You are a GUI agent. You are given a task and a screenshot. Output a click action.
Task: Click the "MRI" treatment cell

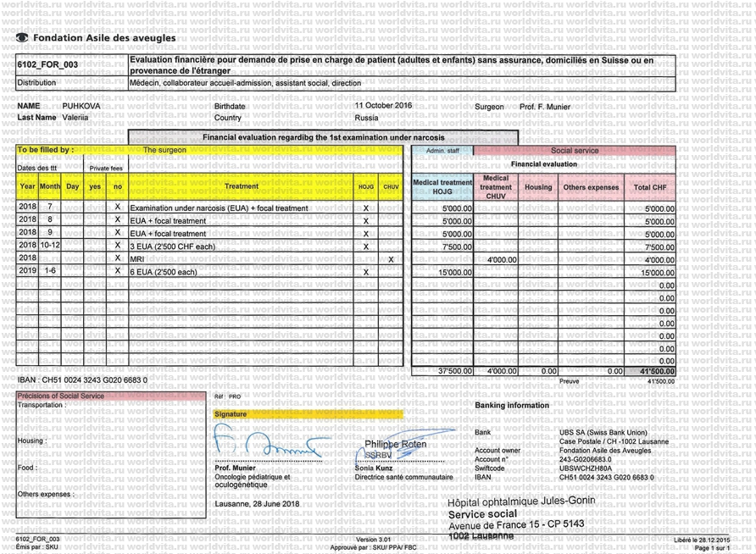137,259
